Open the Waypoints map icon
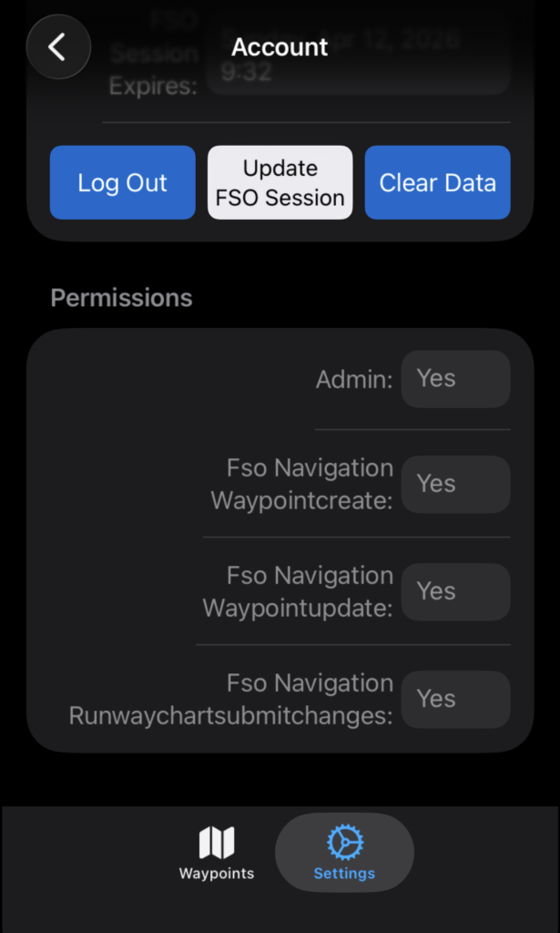 pos(217,843)
